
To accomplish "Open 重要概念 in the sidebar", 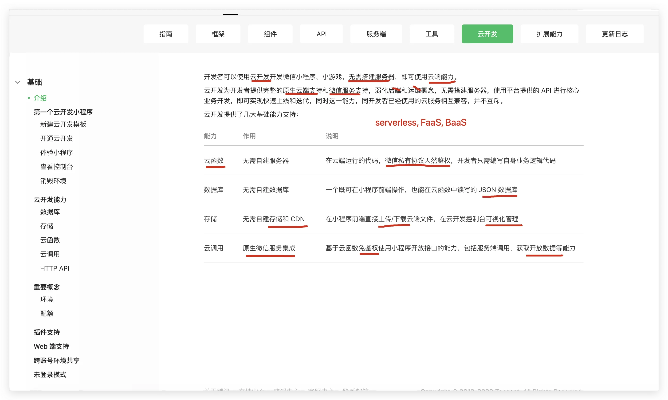I will [47, 287].
